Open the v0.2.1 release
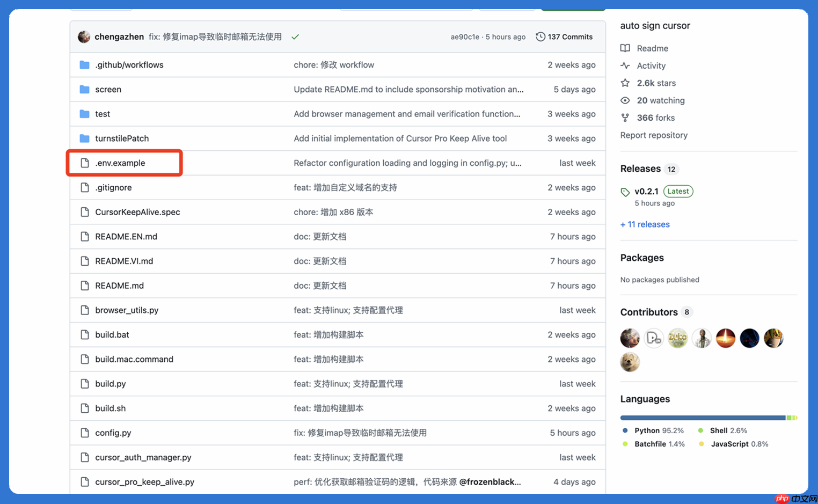 tap(646, 191)
